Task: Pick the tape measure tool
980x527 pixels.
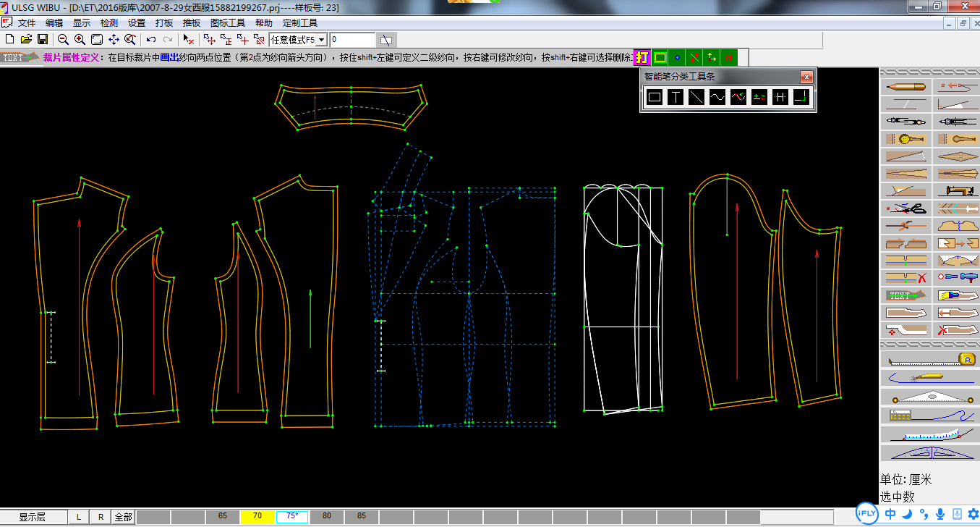Action: (x=929, y=359)
